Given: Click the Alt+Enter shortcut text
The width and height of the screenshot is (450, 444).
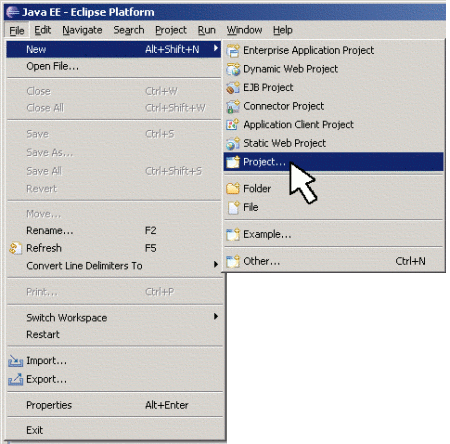Looking at the screenshot, I should [x=167, y=405].
